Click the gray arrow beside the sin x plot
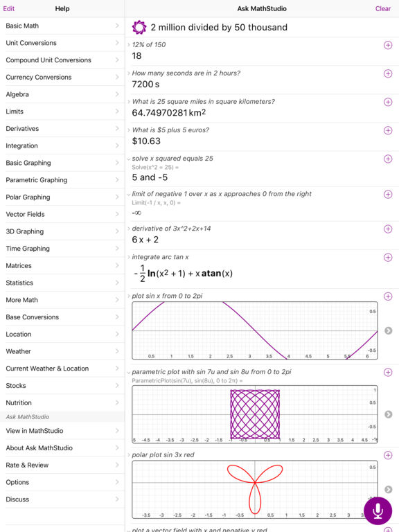399x532 pixels. pyautogui.click(x=389, y=330)
